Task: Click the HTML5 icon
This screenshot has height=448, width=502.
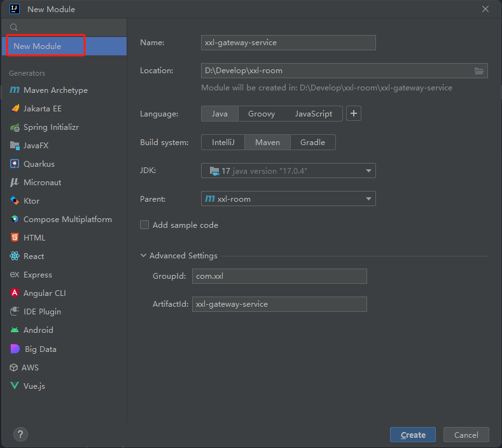Action: tap(15, 237)
